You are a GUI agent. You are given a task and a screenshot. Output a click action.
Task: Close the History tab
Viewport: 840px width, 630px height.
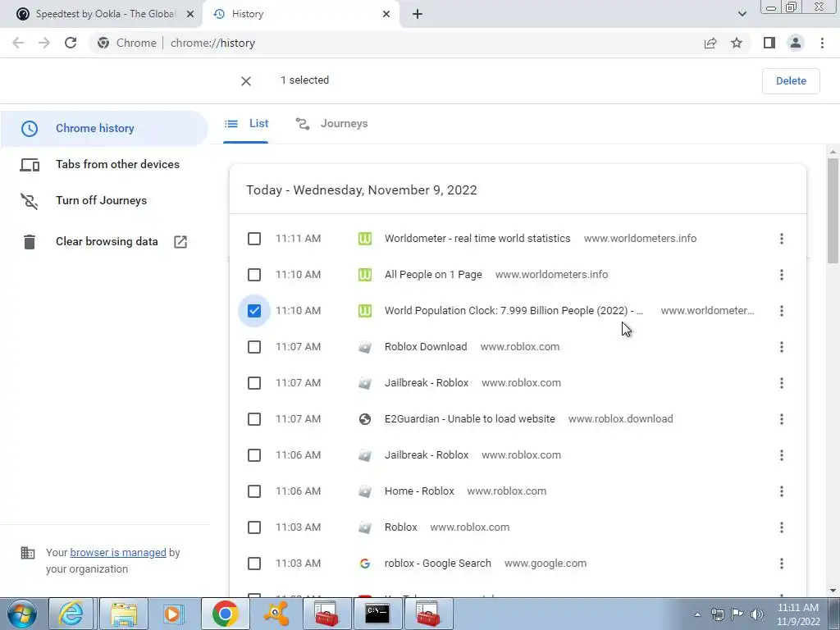[x=386, y=14]
